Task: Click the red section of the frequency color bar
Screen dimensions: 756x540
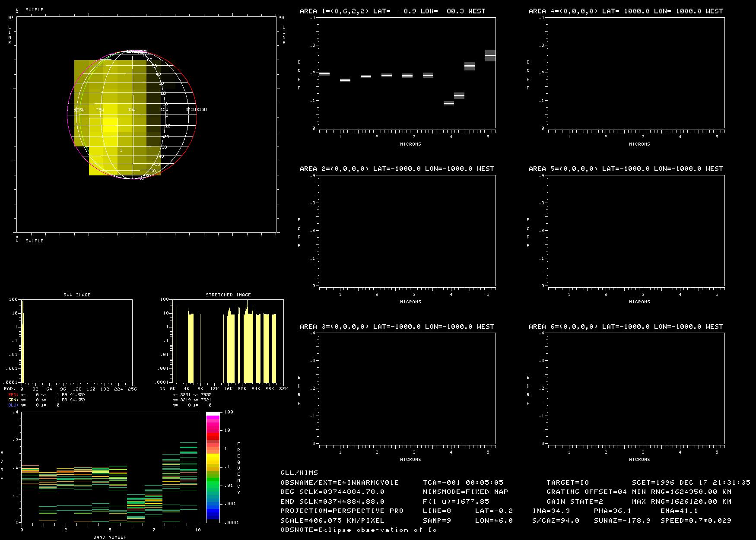Action: 213,437
